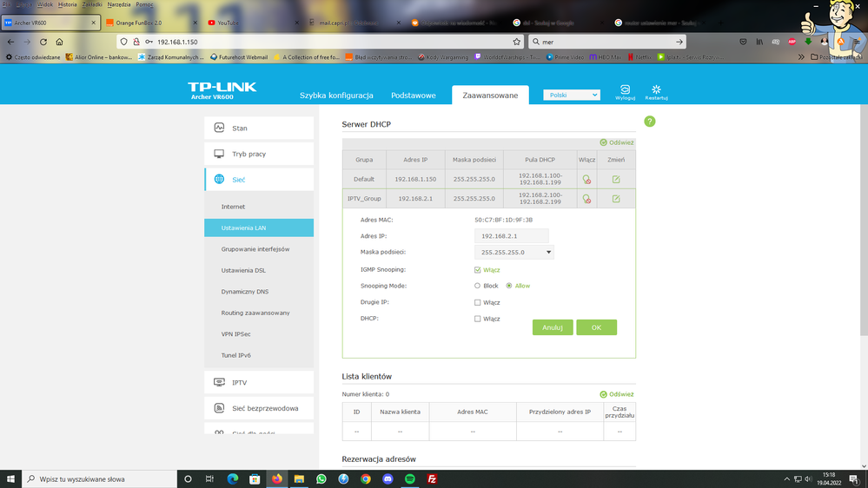The image size is (868, 488).
Task: Open the Stan sidebar section
Action: point(259,128)
